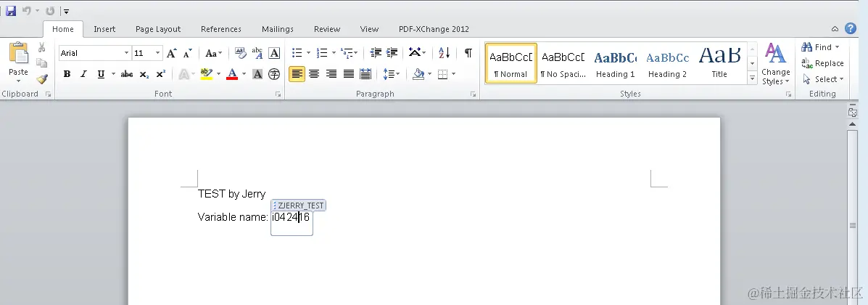Toggle Bold formatting

[67, 74]
